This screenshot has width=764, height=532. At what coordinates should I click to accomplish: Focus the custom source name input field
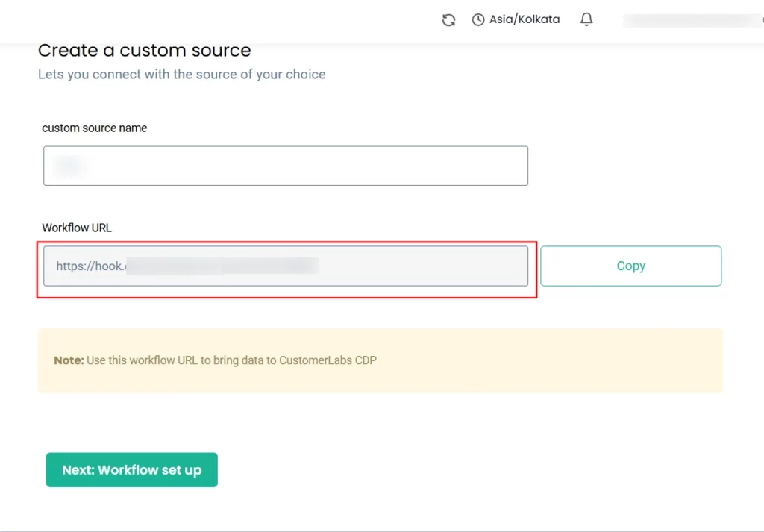click(x=286, y=165)
